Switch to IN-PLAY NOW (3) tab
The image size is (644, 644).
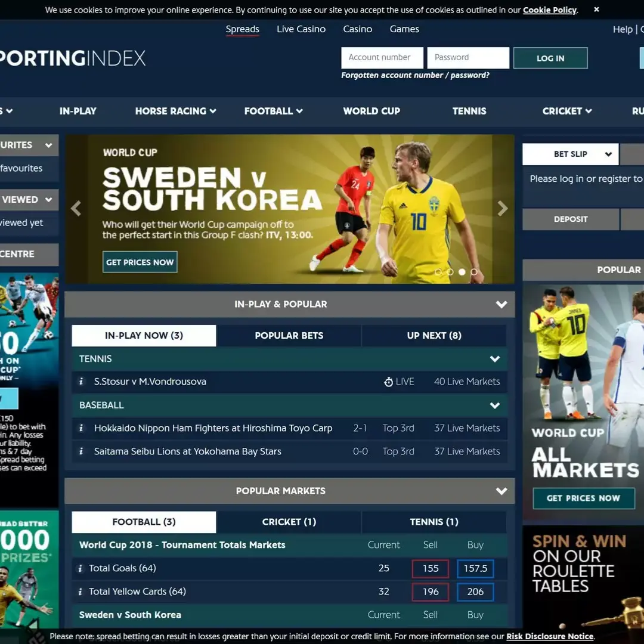point(144,336)
